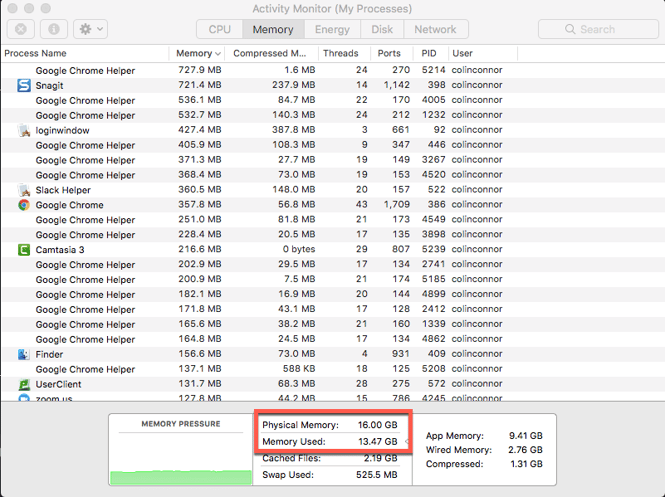Switch to the CPU tab
Screen dimensions: 665x497
coord(219,29)
